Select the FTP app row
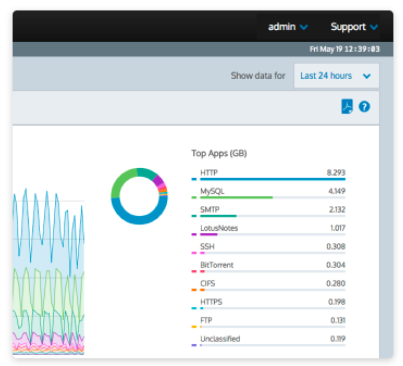Screen dimensions: 403x366 [268, 322]
